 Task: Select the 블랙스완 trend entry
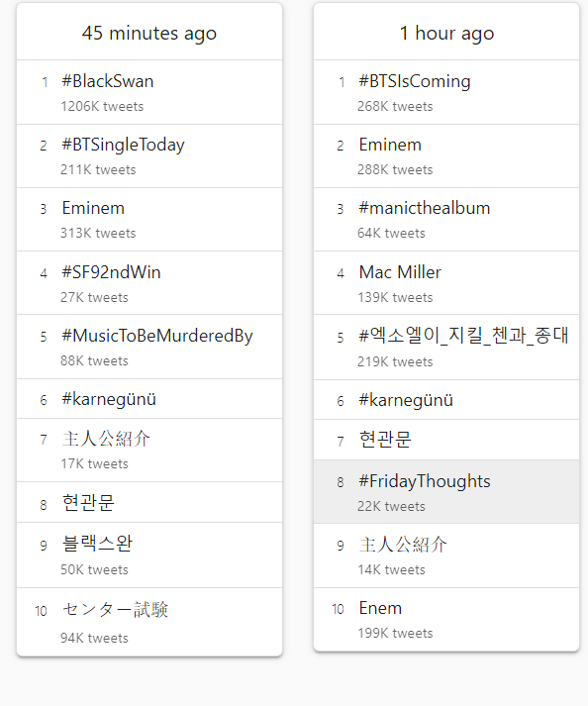point(149,555)
